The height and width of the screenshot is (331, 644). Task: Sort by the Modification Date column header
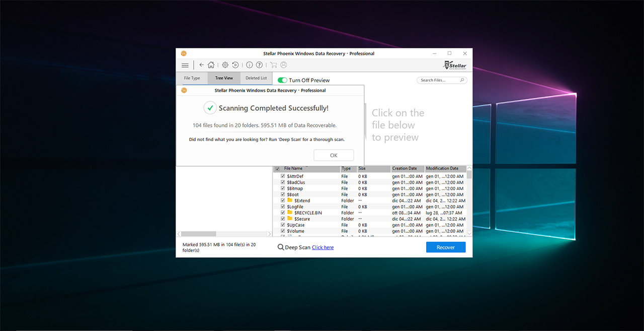tap(446, 169)
